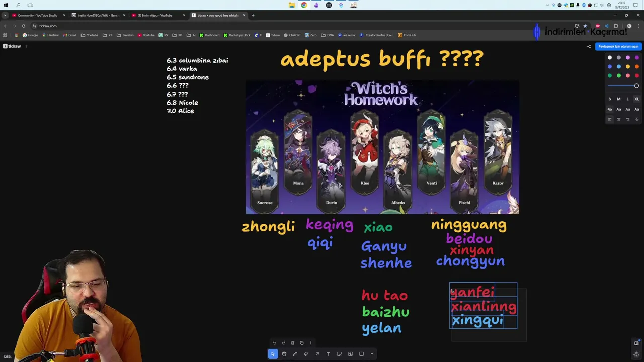This screenshot has width=644, height=362.
Task: Bookmark page with star icon
Action: pos(585,26)
